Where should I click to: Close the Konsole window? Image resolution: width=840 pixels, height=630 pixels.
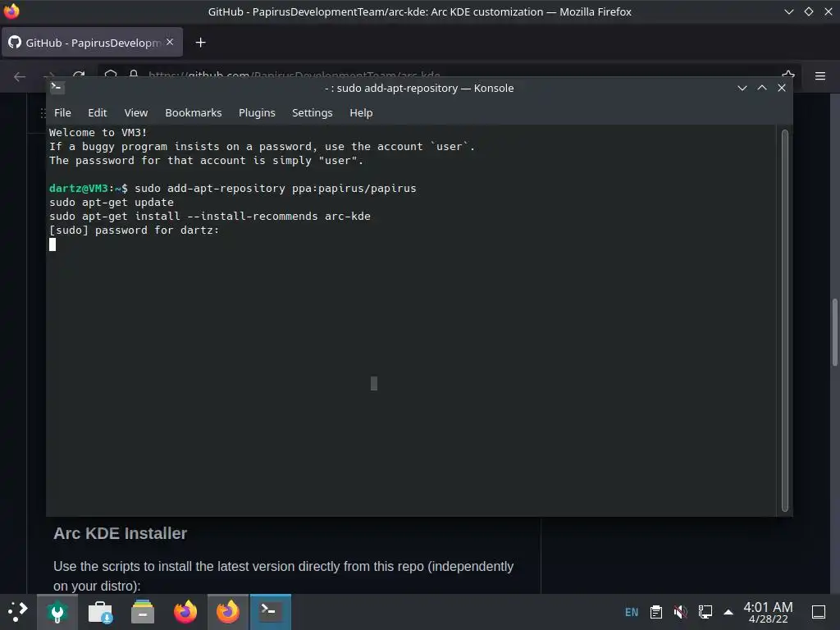coord(782,88)
